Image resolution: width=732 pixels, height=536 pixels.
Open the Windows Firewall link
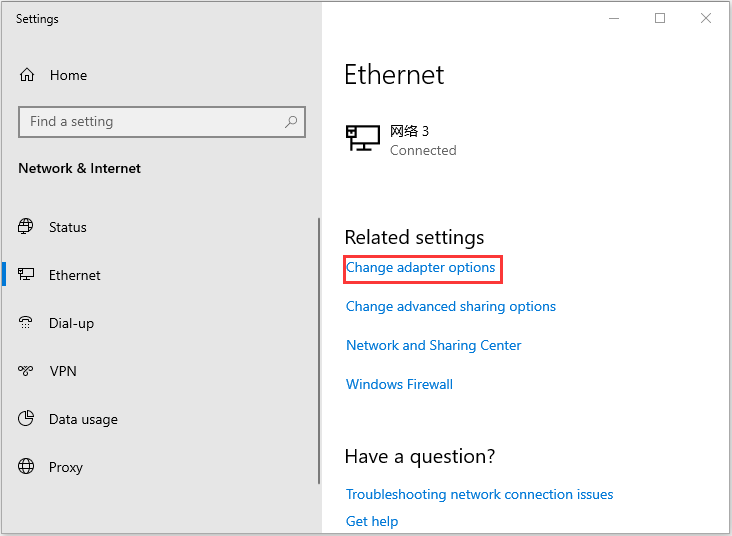click(399, 385)
